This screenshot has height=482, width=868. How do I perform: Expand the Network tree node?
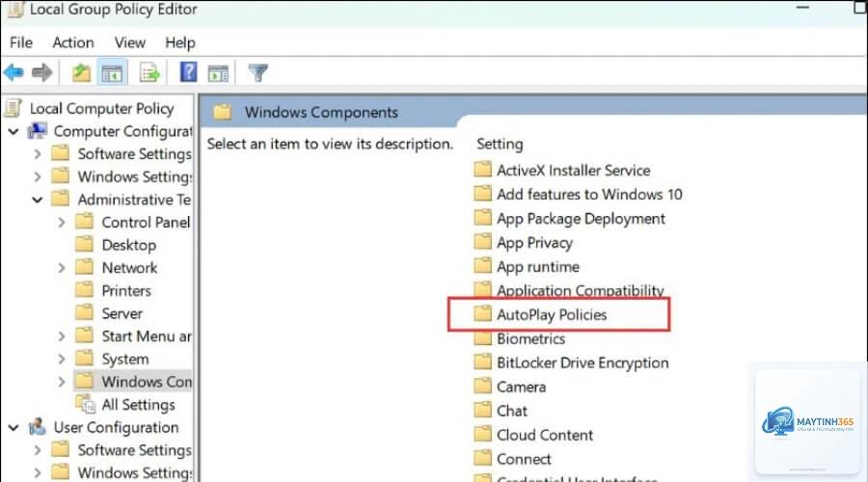[62, 268]
